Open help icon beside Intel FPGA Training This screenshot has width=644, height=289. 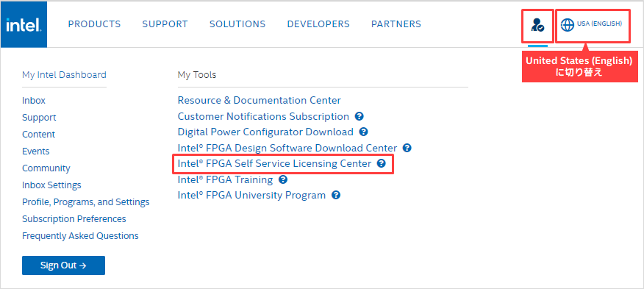282,179
